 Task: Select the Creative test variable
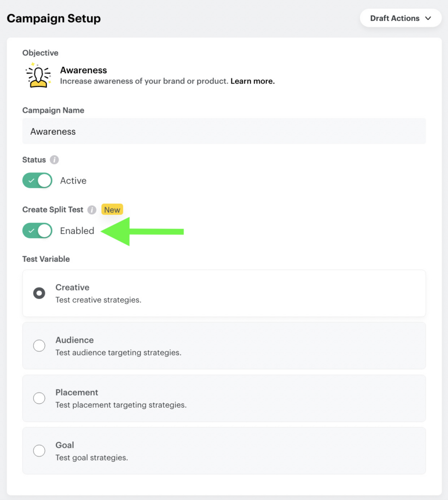pos(39,293)
